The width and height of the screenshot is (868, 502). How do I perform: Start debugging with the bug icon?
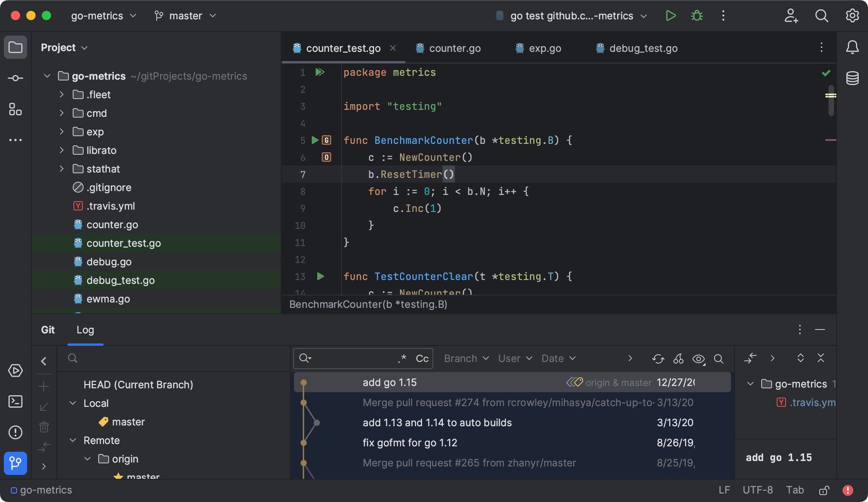(697, 15)
